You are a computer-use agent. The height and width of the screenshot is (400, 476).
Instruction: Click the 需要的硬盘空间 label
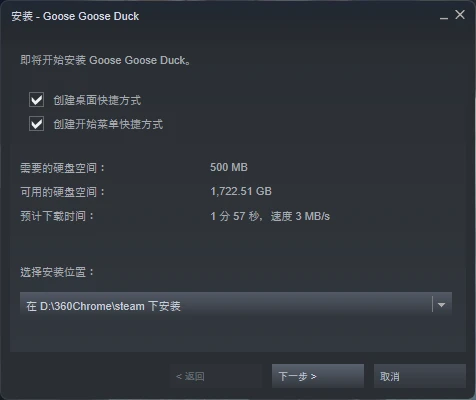[63, 168]
